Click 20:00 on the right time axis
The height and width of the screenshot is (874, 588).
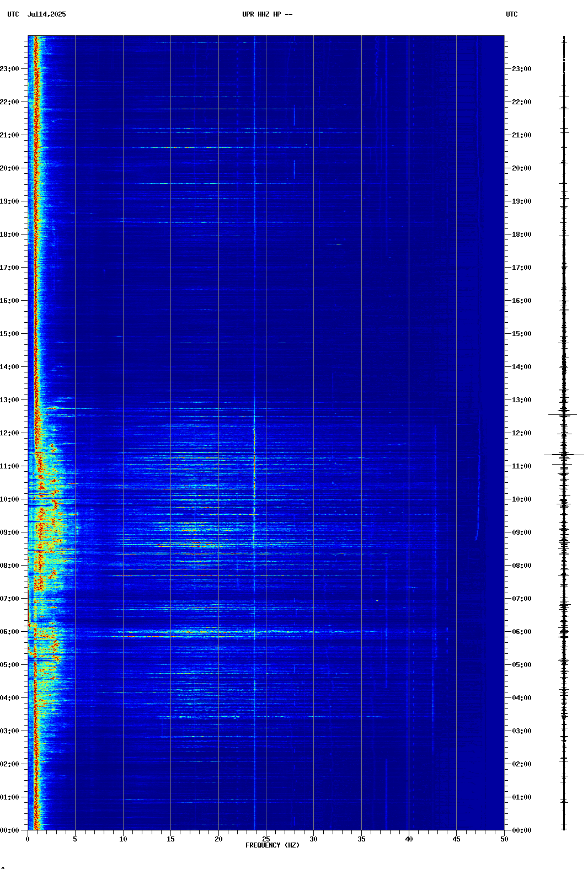click(522, 168)
